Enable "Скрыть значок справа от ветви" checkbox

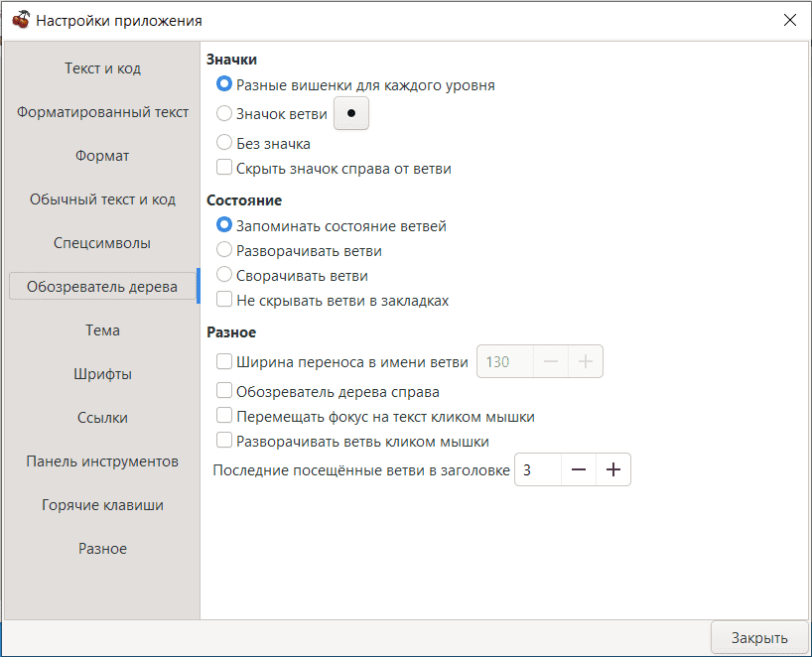point(224,169)
